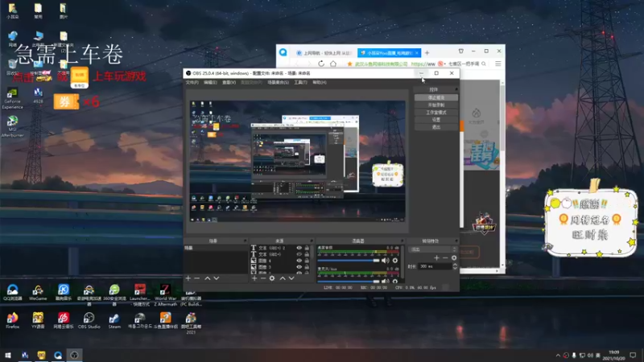Open WeGame desktop shortcut
Screen dimensions: 644x362
(x=38, y=293)
